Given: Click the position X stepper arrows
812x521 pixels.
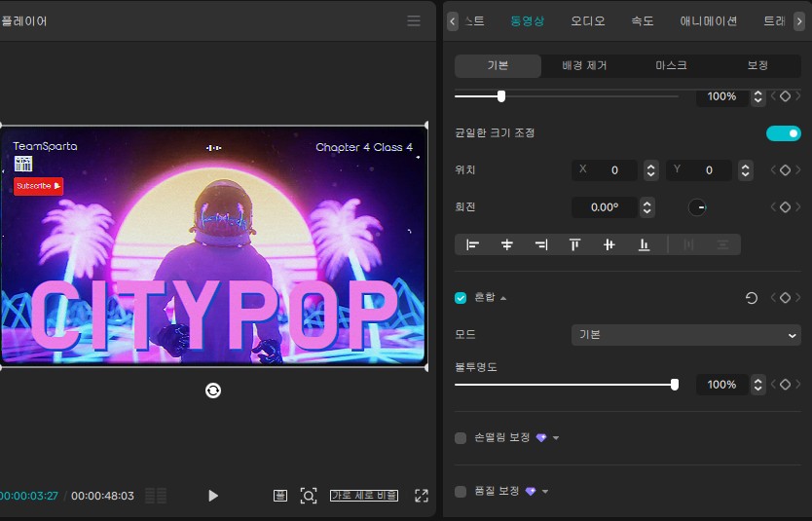Looking at the screenshot, I should click(651, 170).
